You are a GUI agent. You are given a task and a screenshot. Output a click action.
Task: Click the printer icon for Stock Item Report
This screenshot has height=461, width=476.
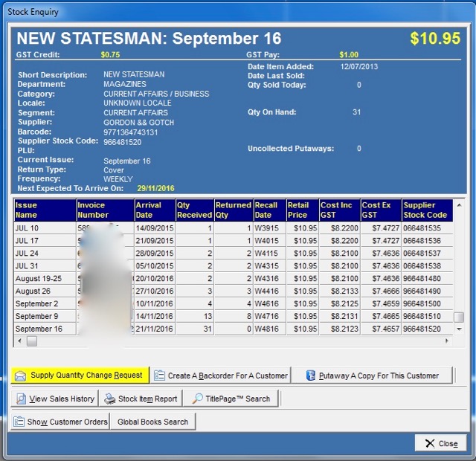(110, 399)
